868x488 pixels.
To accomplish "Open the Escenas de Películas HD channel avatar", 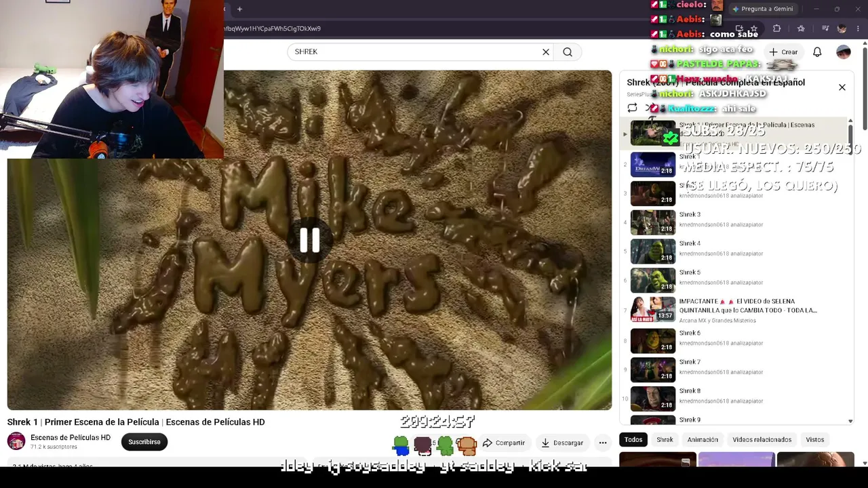I will click(x=16, y=442).
